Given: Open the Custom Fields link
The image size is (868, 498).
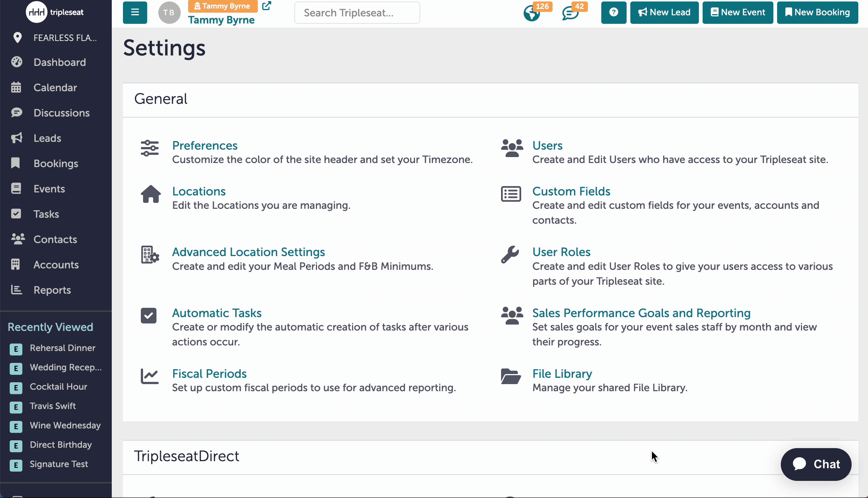Looking at the screenshot, I should (x=571, y=191).
